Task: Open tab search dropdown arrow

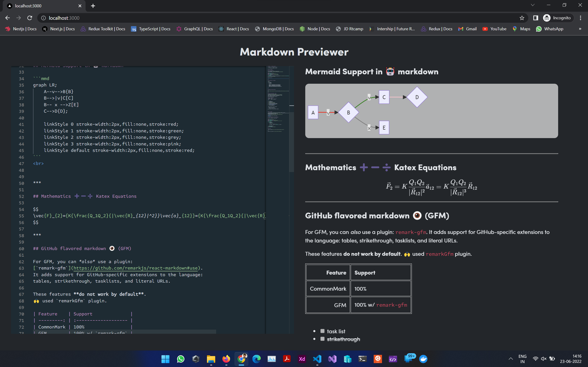Action: point(533,5)
